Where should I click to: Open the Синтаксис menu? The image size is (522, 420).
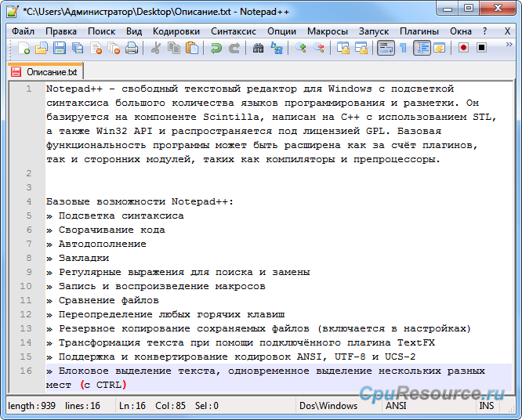234,31
